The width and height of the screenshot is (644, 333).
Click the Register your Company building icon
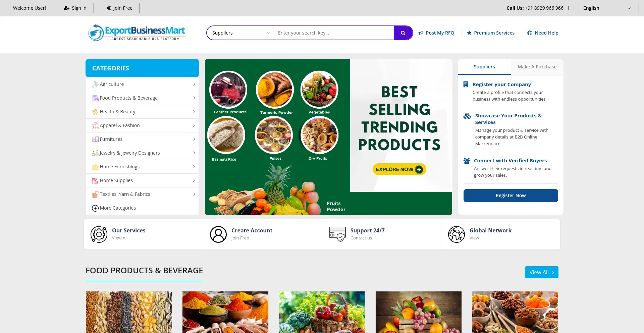pyautogui.click(x=466, y=85)
